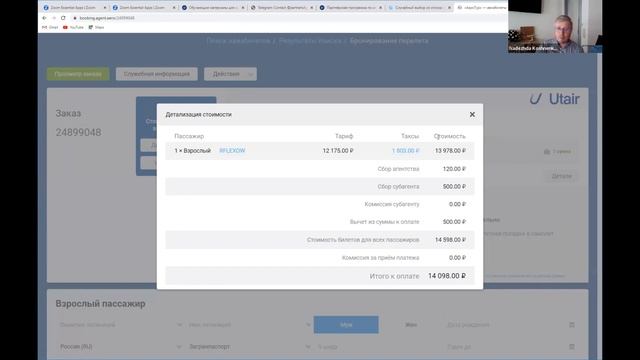Open the YouTube bookmark
The image size is (640, 360).
tap(73, 27)
